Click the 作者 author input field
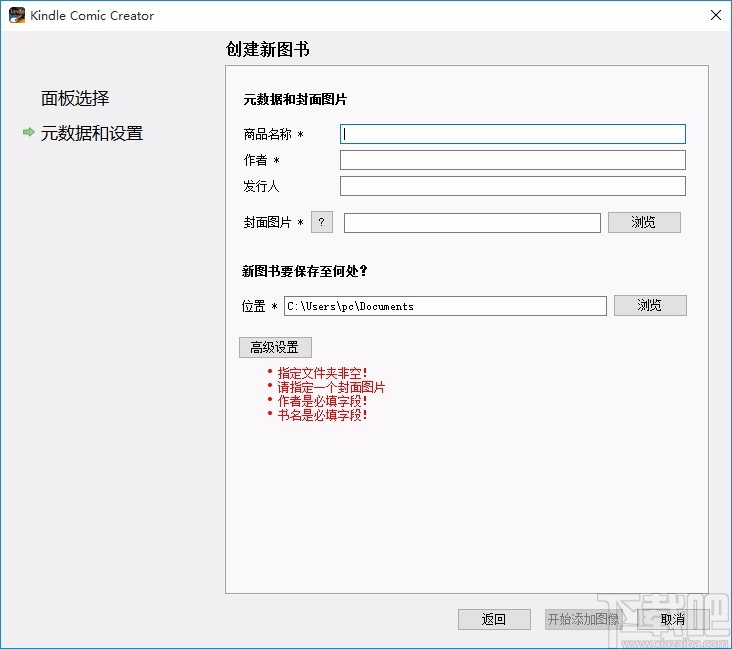This screenshot has height=649, width=732. [513, 160]
